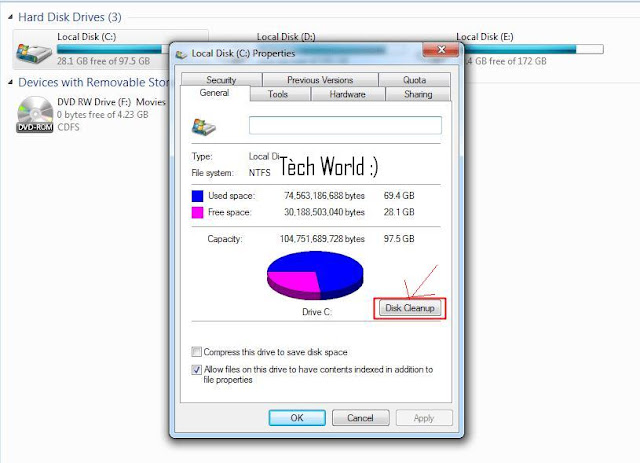Viewport: 640px width, 463px height.
Task: Collapse the Hard Disk Drives group
Action: coord(10,17)
